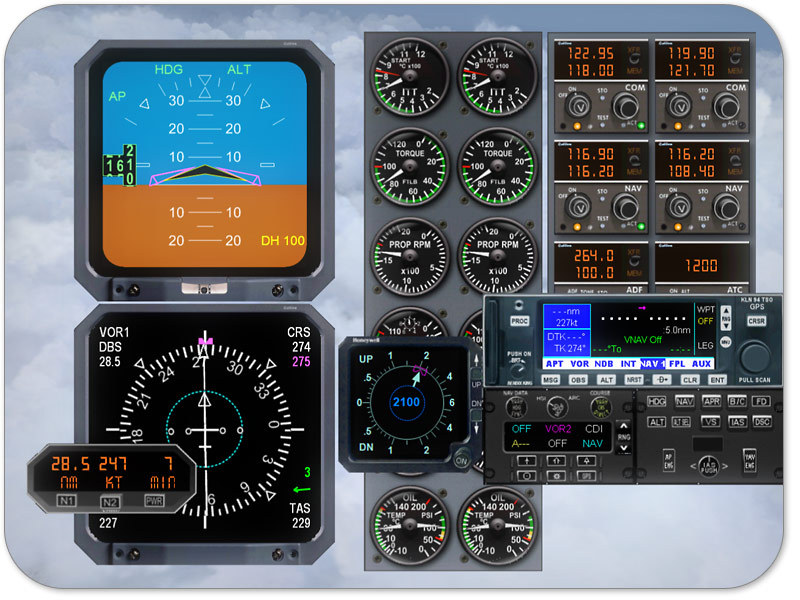
Task: Push the PROC button on the GPS
Action: coord(519,321)
